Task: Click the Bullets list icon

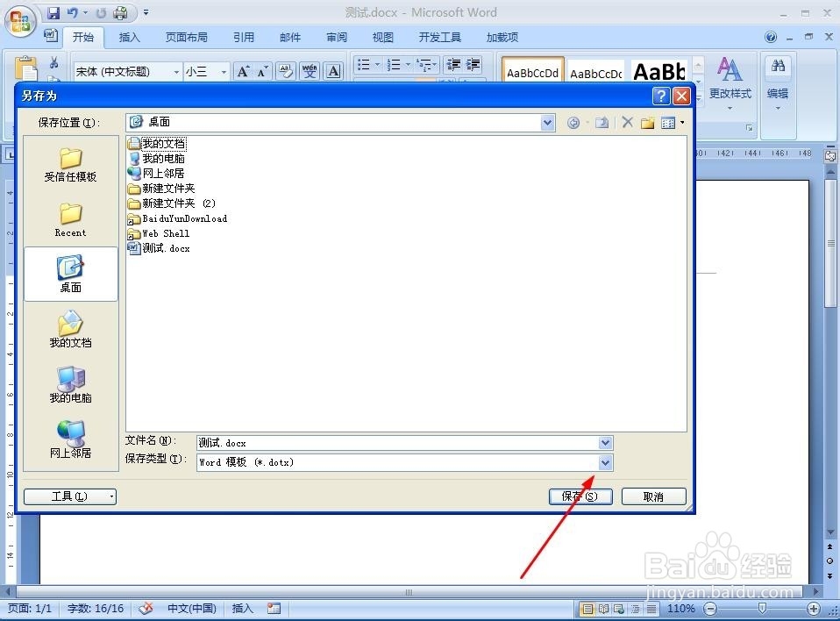Action: click(364, 65)
